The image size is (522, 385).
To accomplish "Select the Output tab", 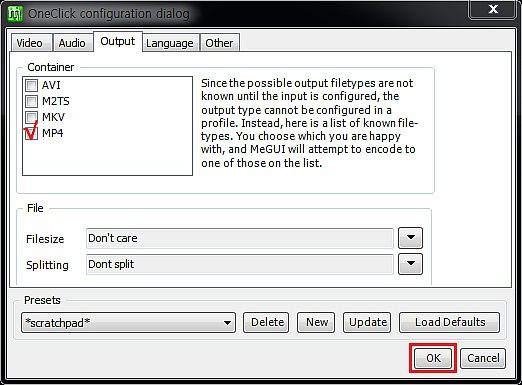I will pyautogui.click(x=118, y=41).
